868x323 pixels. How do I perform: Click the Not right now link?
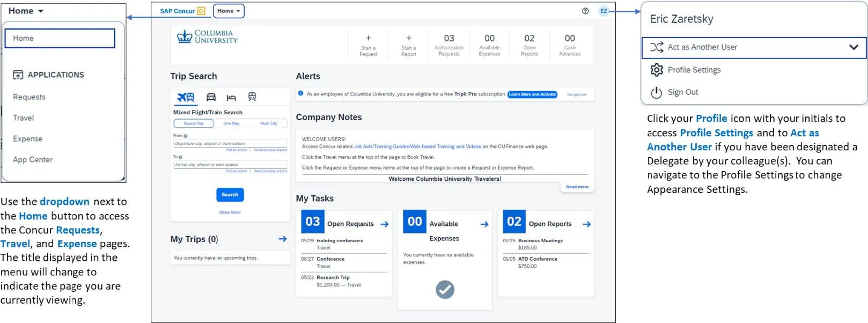[x=577, y=94]
